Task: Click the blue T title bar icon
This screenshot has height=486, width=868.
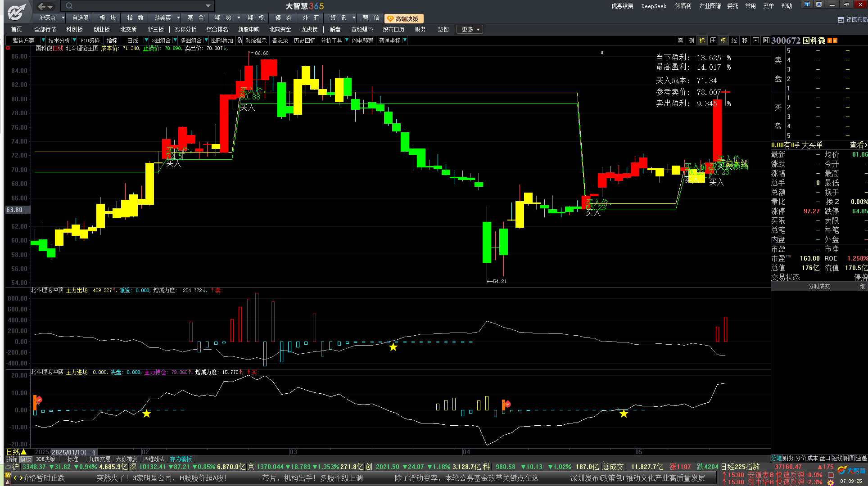Action: point(807,4)
